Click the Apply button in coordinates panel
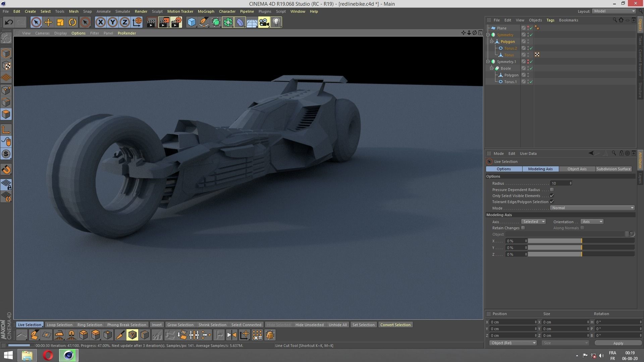 coord(618,343)
